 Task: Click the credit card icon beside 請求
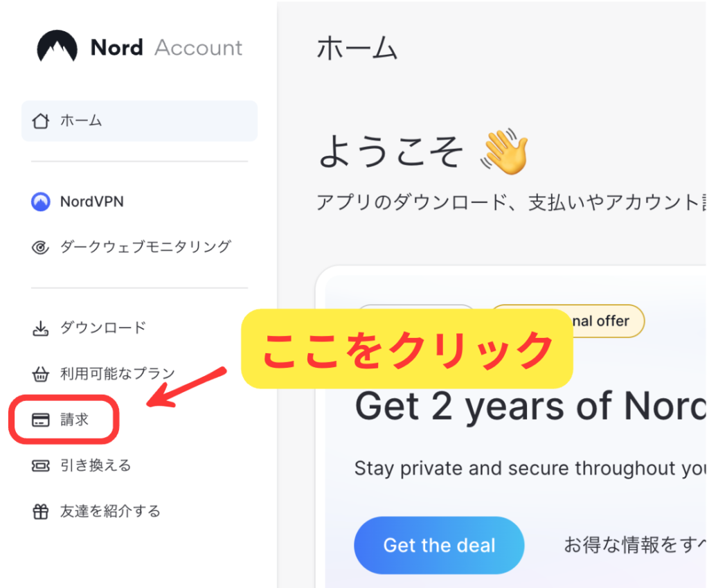42,420
